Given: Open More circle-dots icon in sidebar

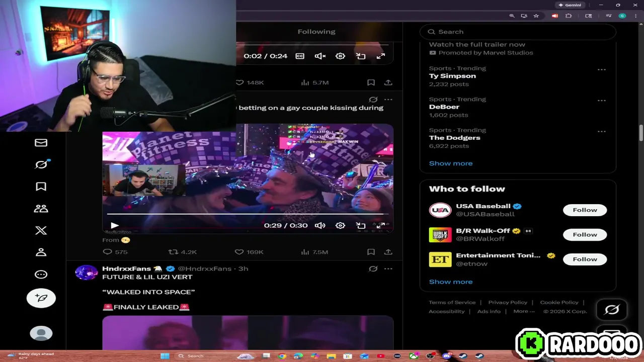Looking at the screenshot, I should pyautogui.click(x=41, y=275).
